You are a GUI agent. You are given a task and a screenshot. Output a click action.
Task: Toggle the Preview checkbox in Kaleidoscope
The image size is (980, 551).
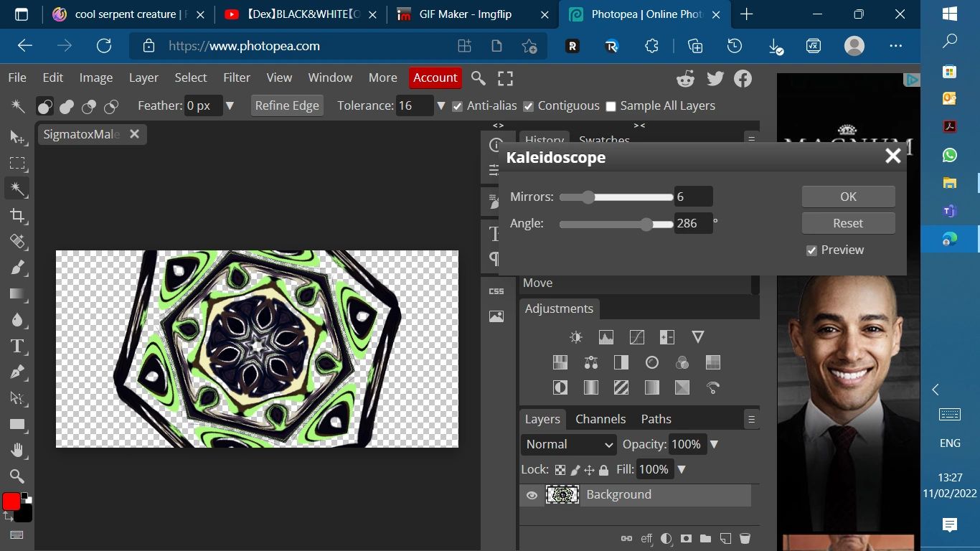pyautogui.click(x=811, y=250)
